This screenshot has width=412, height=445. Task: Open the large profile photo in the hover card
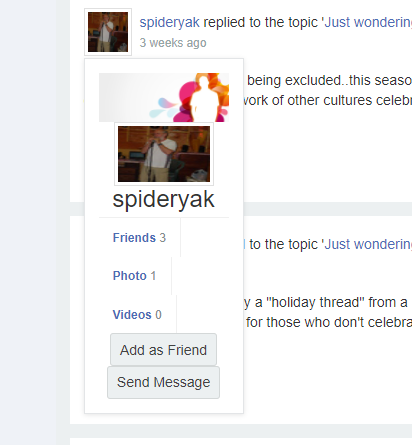164,154
